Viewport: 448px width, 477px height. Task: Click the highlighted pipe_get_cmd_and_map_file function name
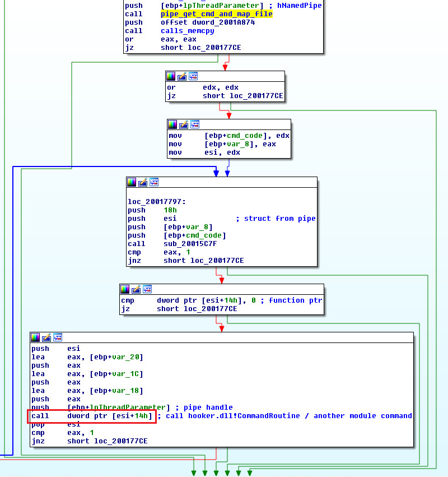[x=216, y=14]
